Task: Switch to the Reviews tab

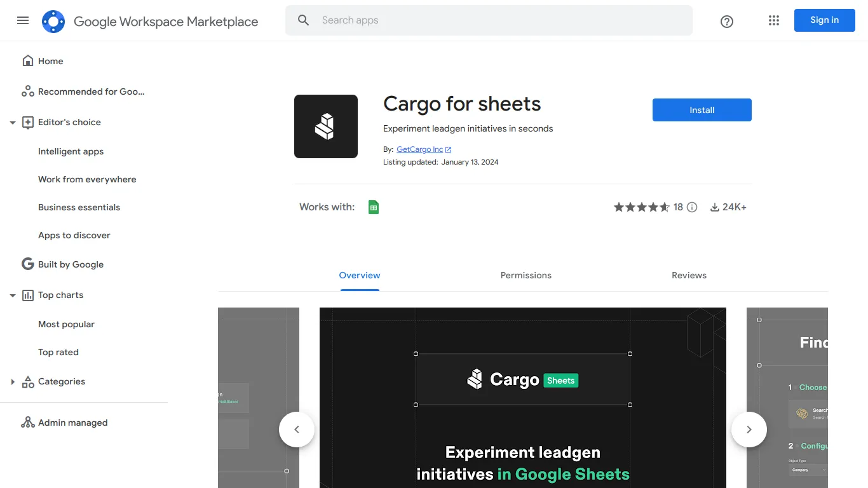Action: pos(689,275)
